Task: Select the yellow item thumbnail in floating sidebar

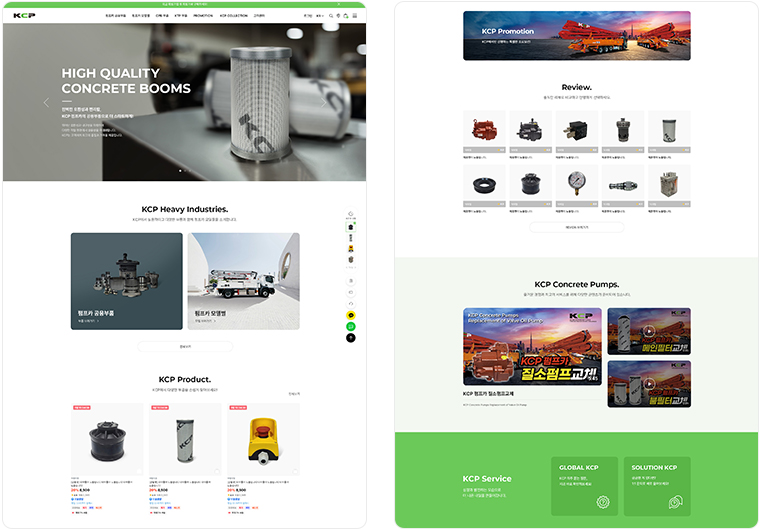Action: pos(351,249)
